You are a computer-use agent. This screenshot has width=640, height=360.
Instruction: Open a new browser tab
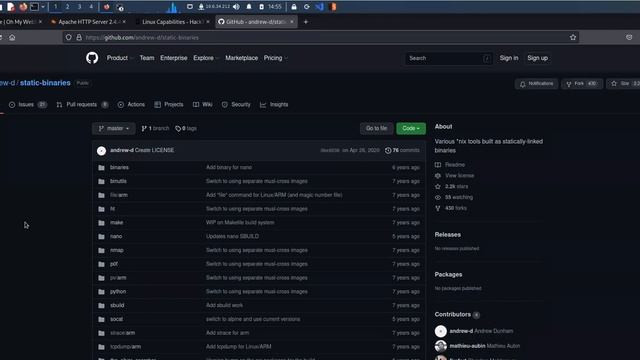click(306, 22)
